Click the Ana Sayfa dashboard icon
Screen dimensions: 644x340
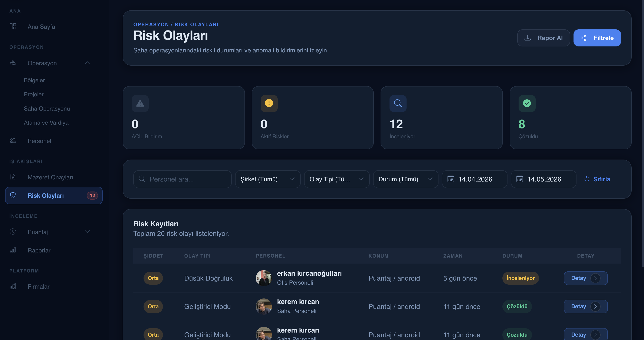point(13,26)
